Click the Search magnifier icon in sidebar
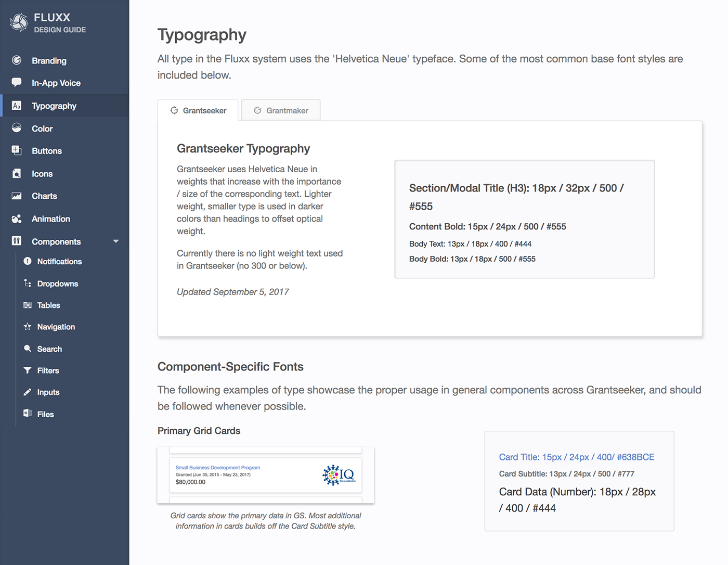This screenshot has height=565, width=728. click(28, 349)
